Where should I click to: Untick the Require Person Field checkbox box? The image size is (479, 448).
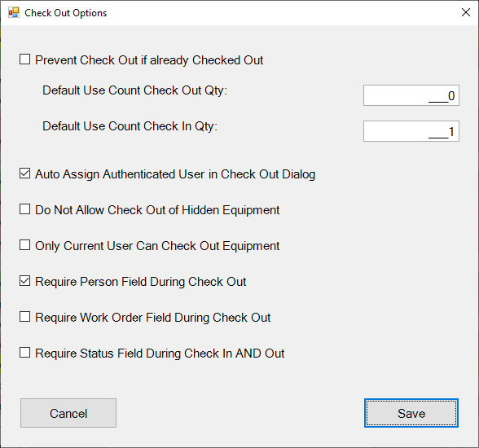pyautogui.click(x=24, y=281)
